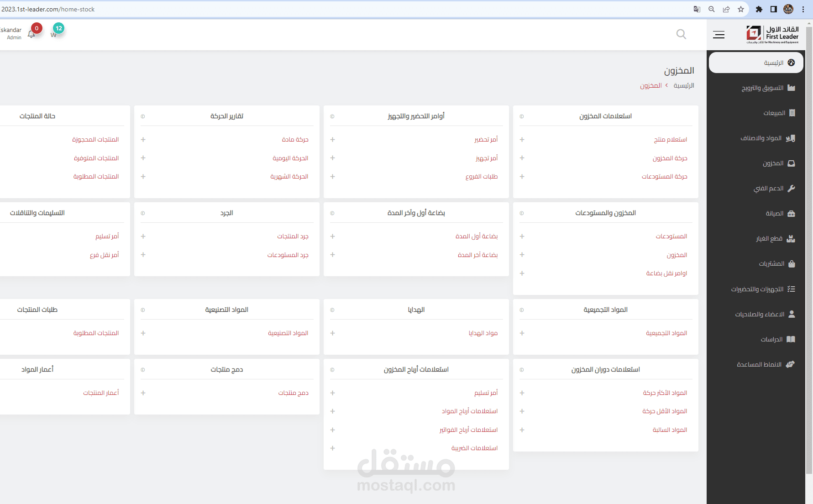Open the بضاعة أول المدة link

[477, 236]
